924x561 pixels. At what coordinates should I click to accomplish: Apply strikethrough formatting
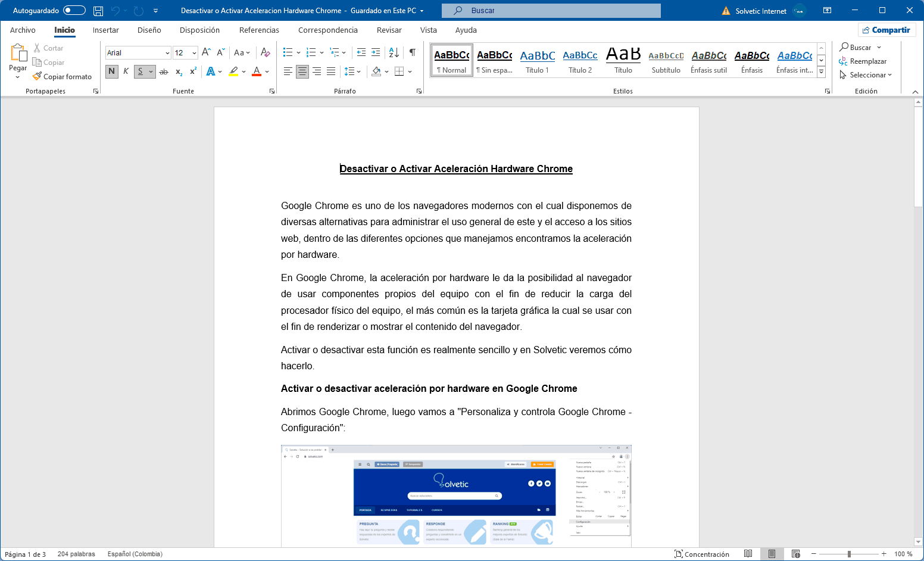pyautogui.click(x=164, y=71)
